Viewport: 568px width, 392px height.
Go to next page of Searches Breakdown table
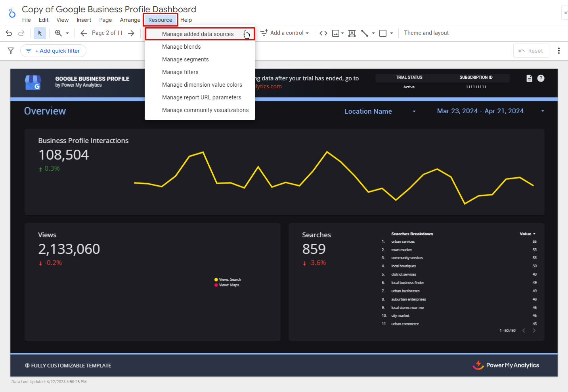point(534,331)
